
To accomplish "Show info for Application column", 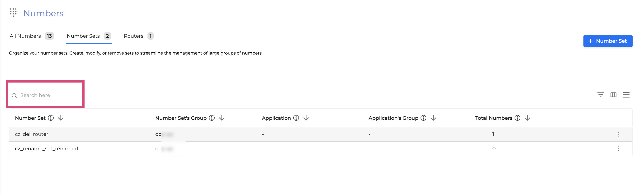I will (x=296, y=118).
